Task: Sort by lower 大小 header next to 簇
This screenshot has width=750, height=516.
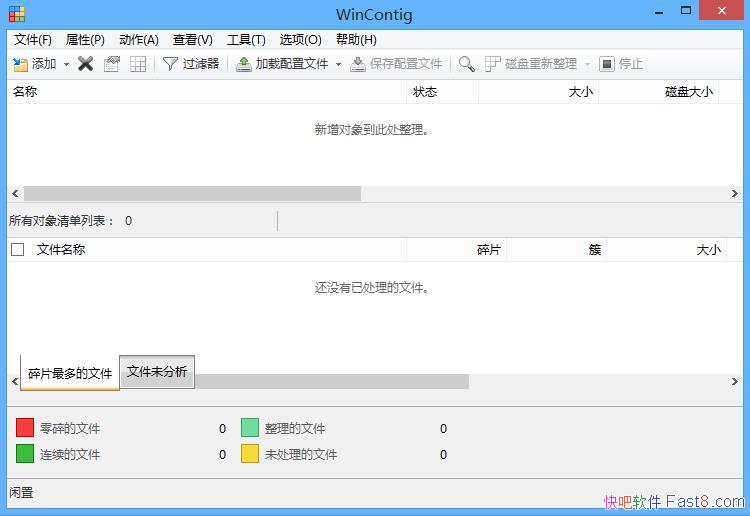Action: 666,250
